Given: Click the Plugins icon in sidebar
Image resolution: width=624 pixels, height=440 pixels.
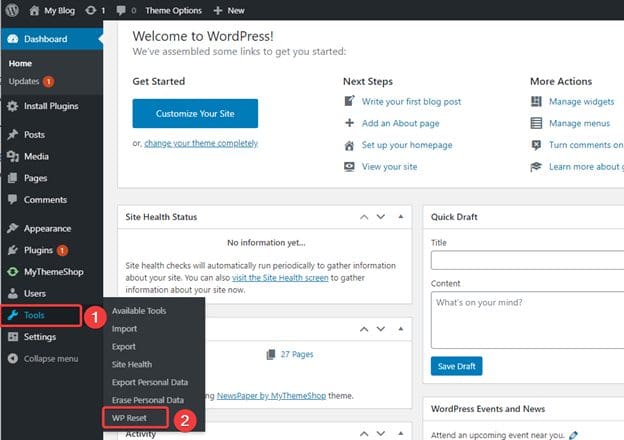Looking at the screenshot, I should (x=12, y=250).
